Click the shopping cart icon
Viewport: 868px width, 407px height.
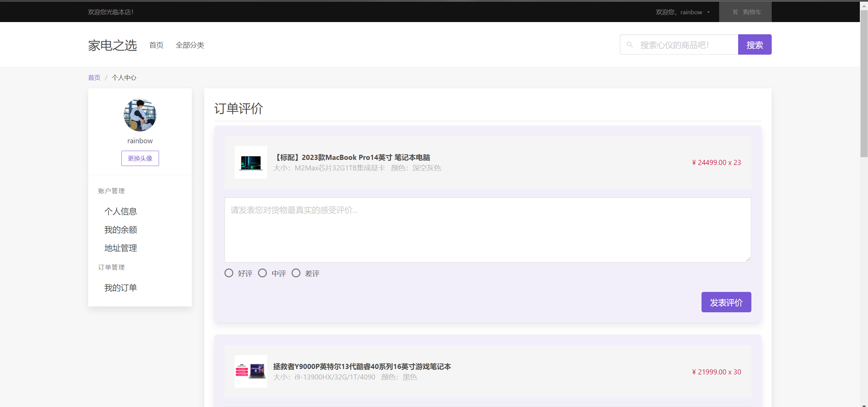[x=735, y=12]
